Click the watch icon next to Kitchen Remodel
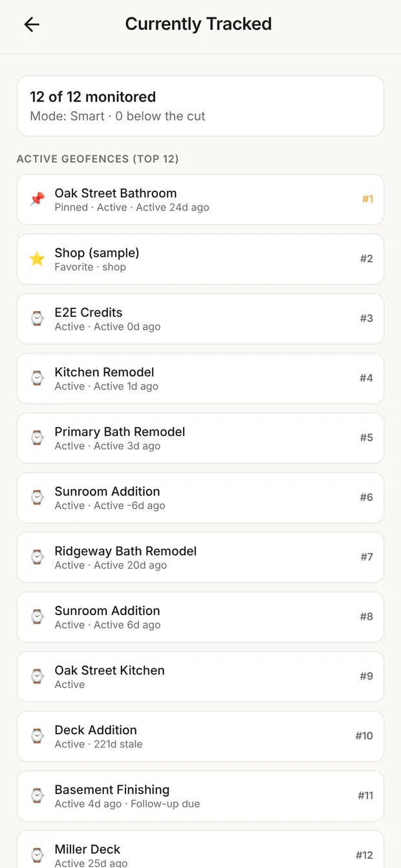The image size is (401, 868). [38, 378]
